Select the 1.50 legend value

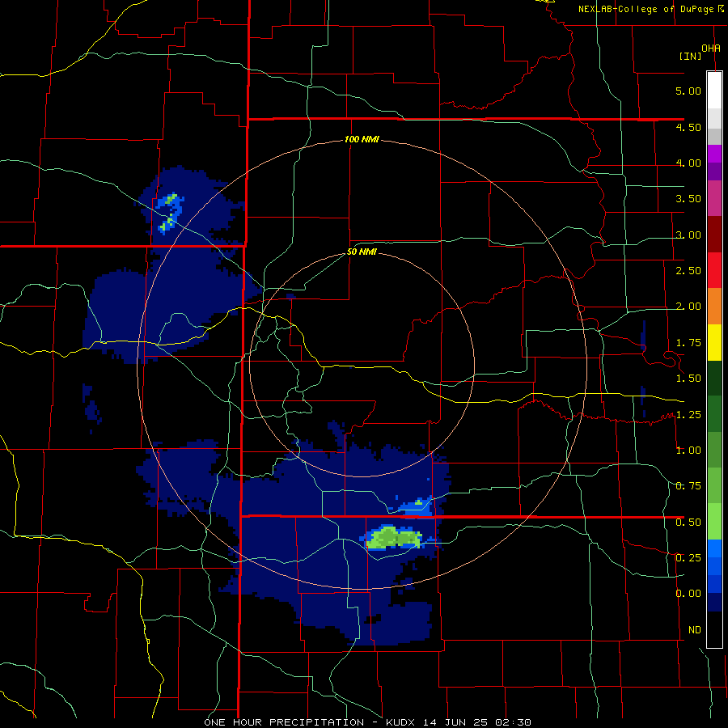688,379
